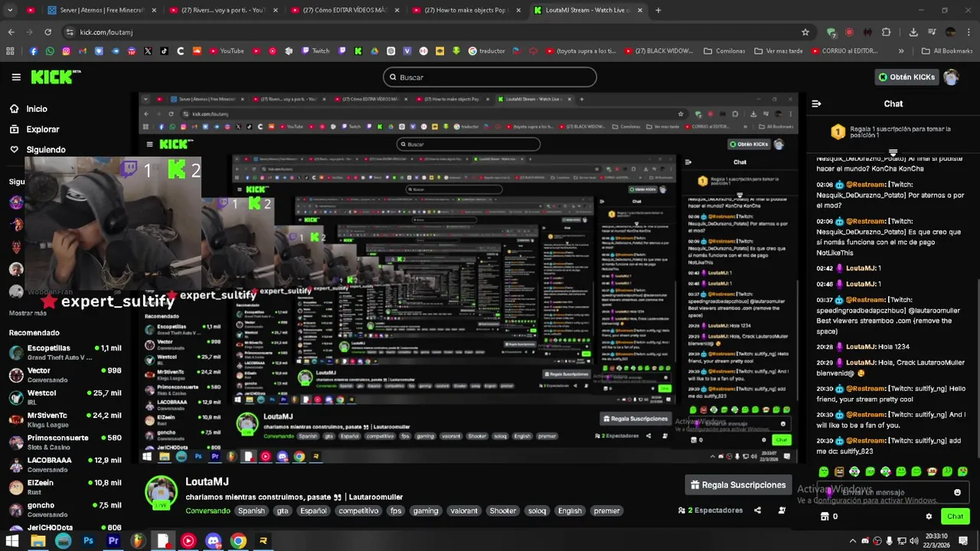980x551 pixels.
Task: Click the Obtén KICKs button
Action: click(906, 77)
